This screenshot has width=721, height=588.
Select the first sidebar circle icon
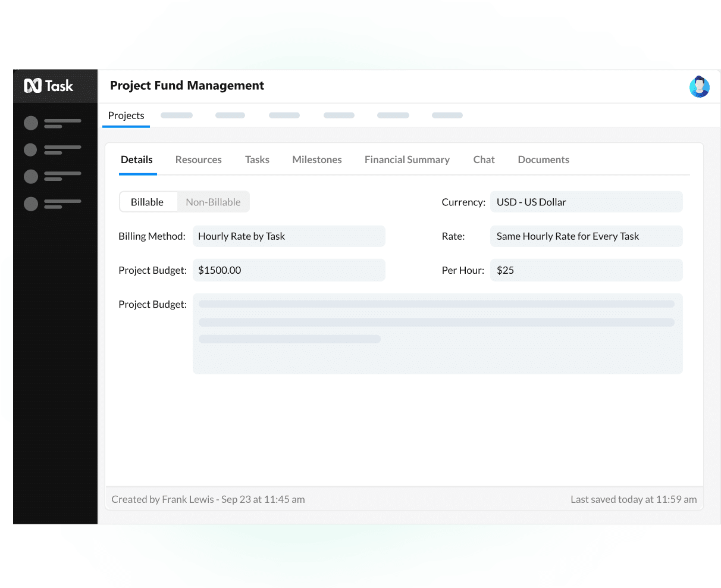click(31, 123)
